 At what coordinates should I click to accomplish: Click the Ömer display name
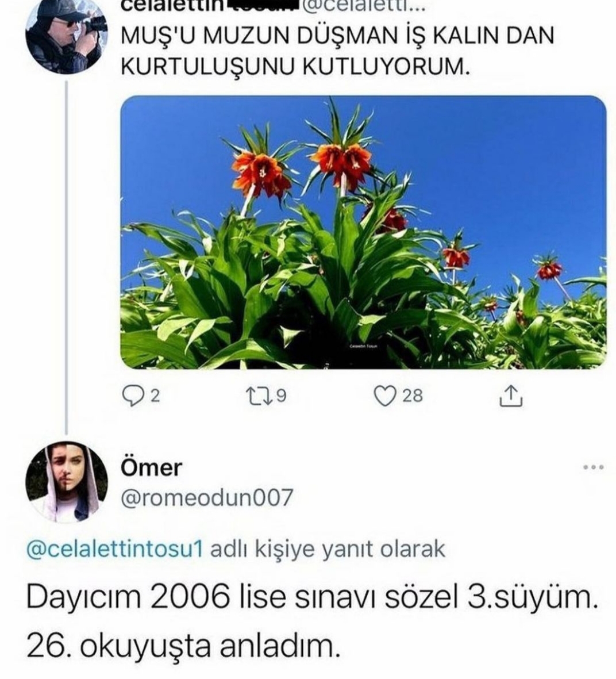(152, 468)
